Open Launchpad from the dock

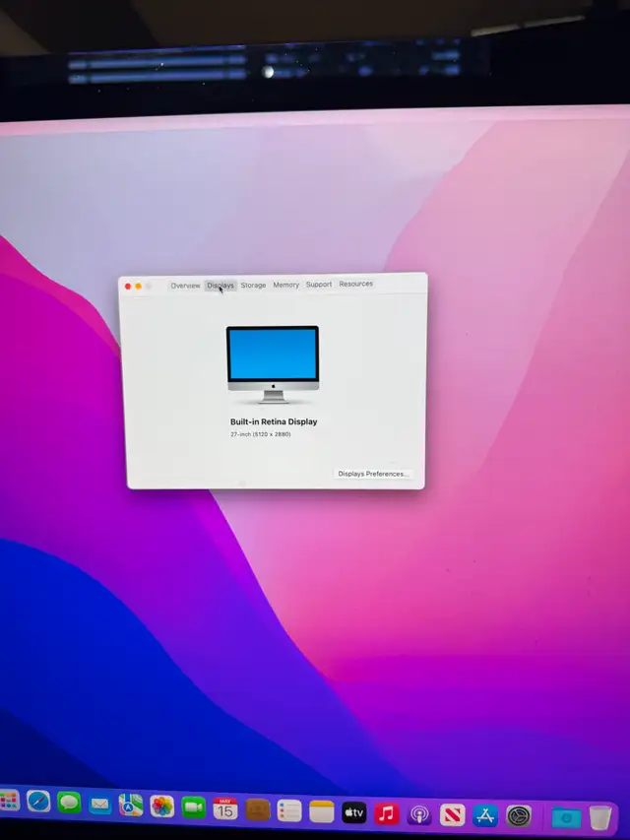tap(9, 801)
